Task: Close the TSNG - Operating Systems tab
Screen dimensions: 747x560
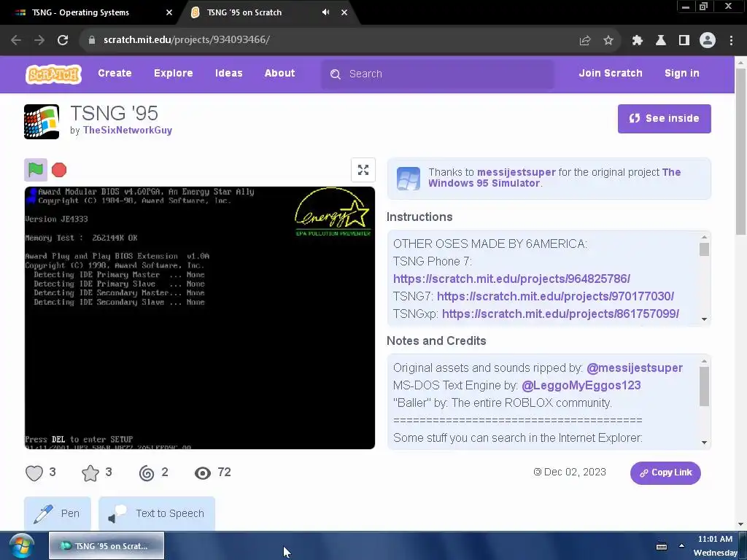Action: pos(169,12)
